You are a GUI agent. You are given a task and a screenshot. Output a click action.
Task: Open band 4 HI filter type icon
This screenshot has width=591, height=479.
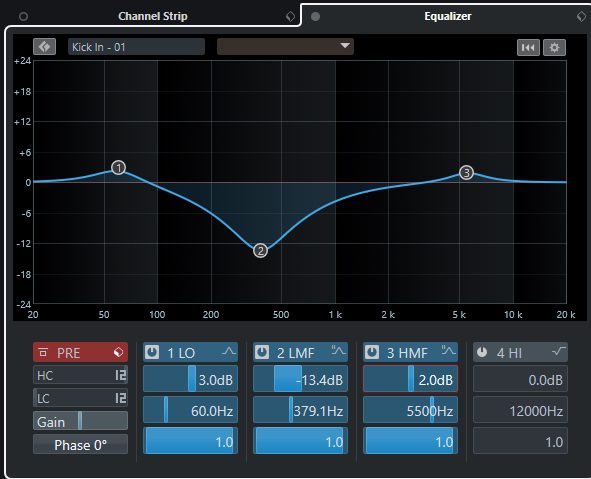click(559, 352)
